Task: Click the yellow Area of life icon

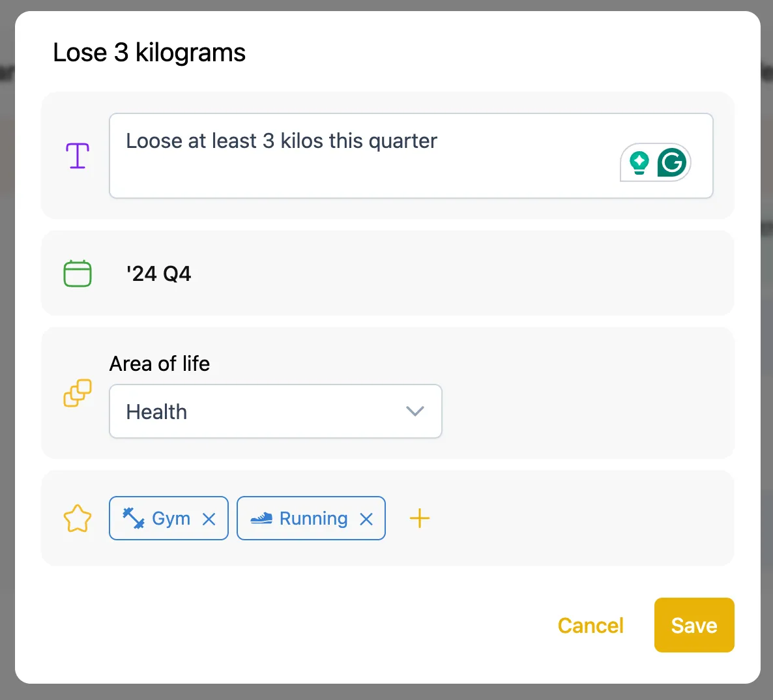Action: click(77, 393)
